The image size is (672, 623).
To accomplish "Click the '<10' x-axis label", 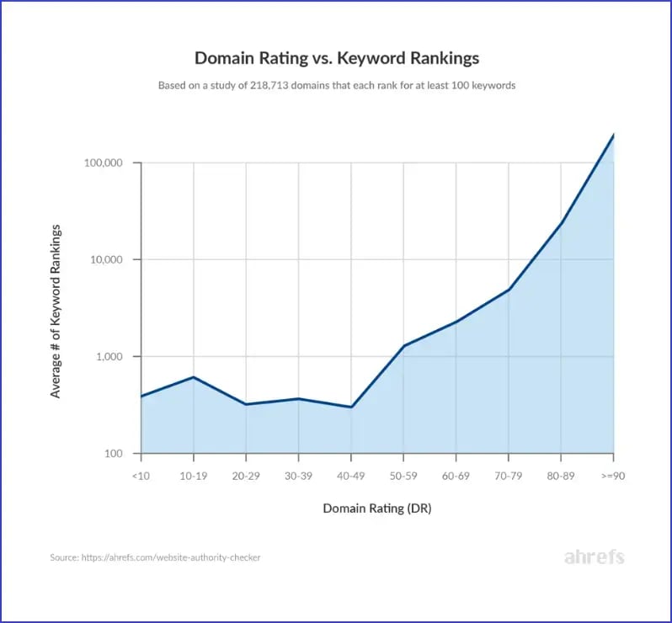I will tap(141, 476).
